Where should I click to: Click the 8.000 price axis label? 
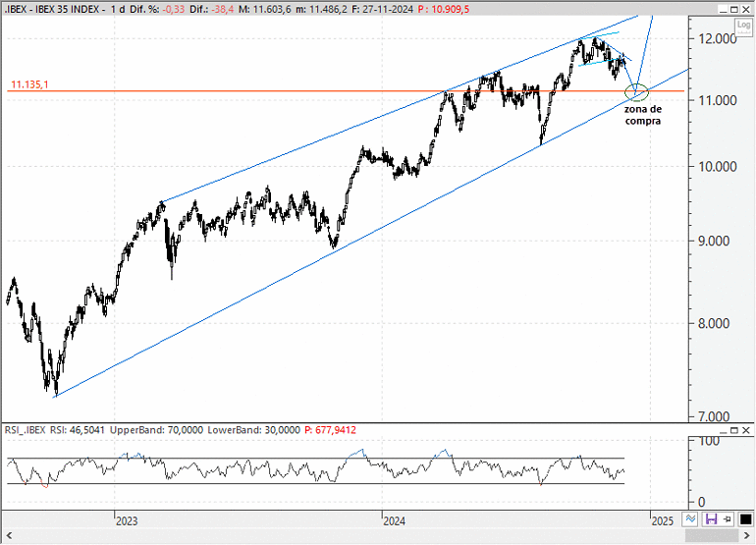(714, 323)
